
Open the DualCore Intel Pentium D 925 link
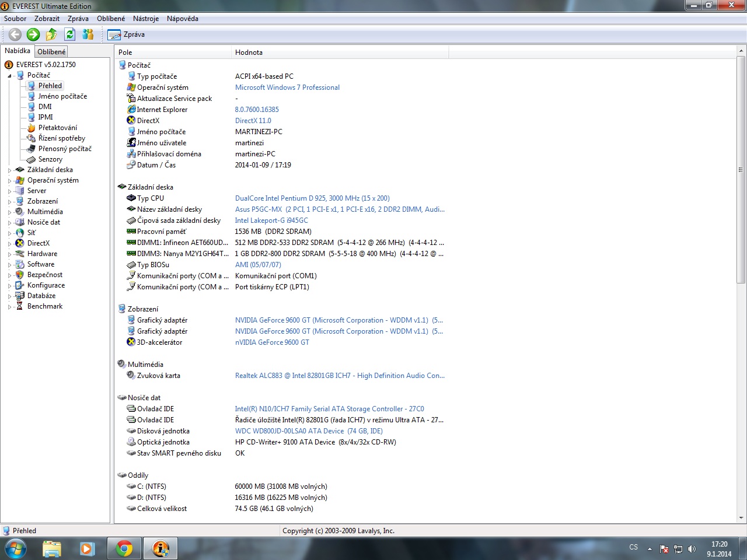tap(312, 198)
